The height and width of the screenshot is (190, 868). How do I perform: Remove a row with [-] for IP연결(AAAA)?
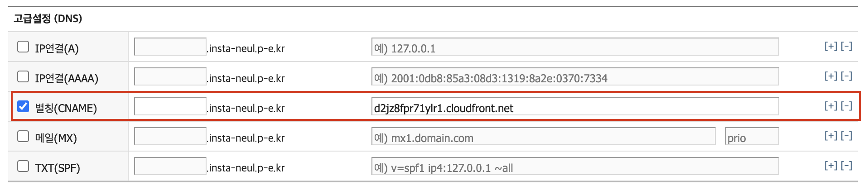point(847,76)
